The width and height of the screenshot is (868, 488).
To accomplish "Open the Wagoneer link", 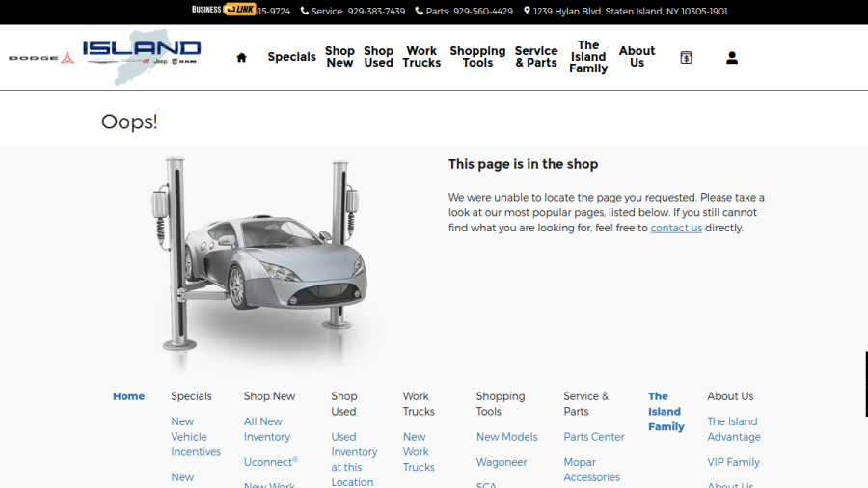I will (502, 461).
